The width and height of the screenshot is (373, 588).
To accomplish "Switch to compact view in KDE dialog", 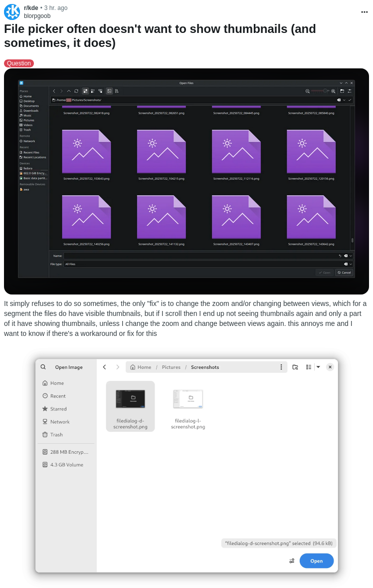I will tap(92, 91).
